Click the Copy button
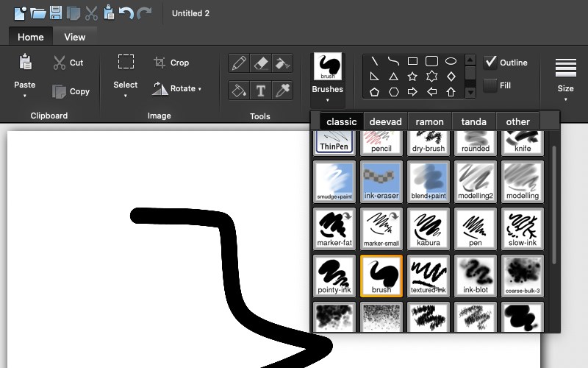This screenshot has height=368, width=588. tap(71, 91)
